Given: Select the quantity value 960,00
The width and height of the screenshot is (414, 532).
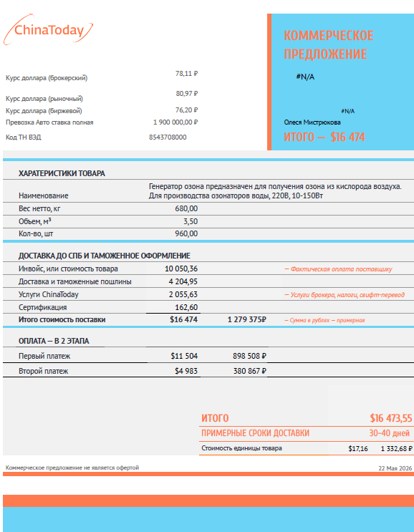Looking at the screenshot, I should (186, 233).
